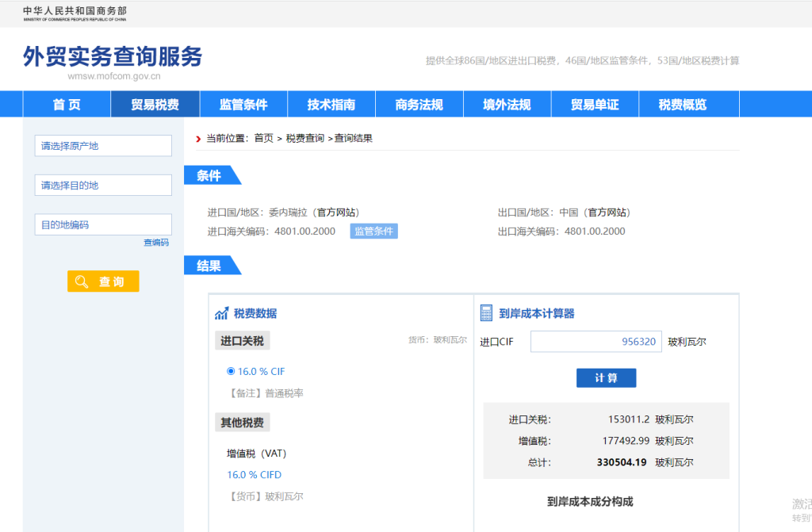Open the 请选择原产地 origin selector

[103, 146]
